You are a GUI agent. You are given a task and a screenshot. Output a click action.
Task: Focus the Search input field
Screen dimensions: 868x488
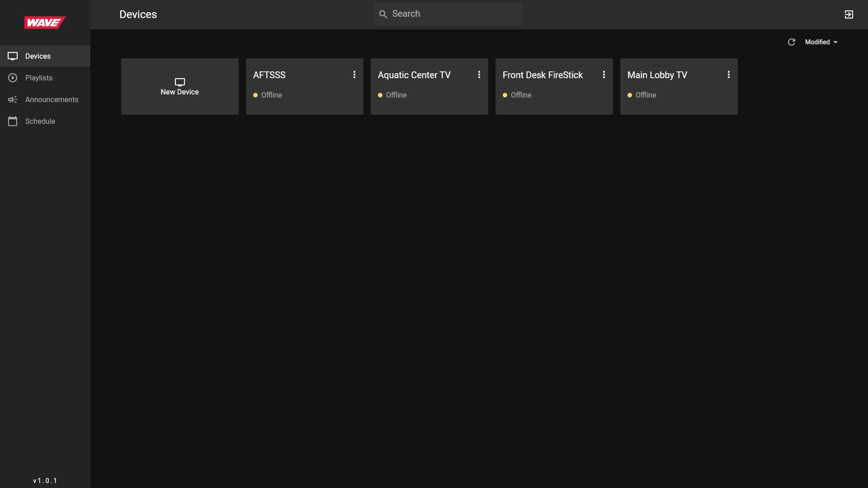click(454, 14)
